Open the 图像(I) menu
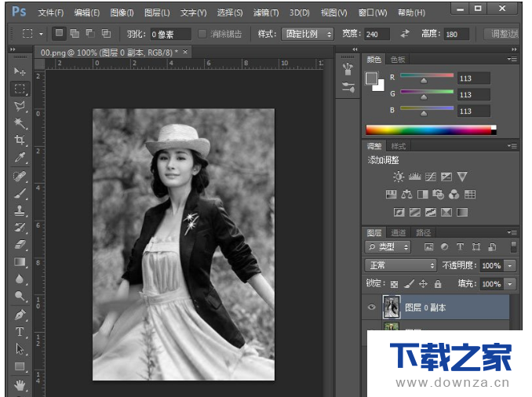 122,13
